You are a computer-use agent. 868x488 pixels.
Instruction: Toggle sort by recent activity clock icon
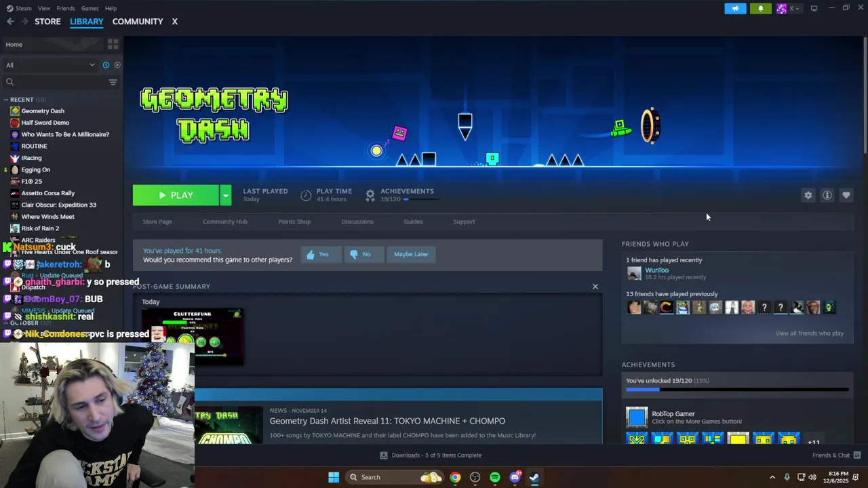tap(106, 65)
